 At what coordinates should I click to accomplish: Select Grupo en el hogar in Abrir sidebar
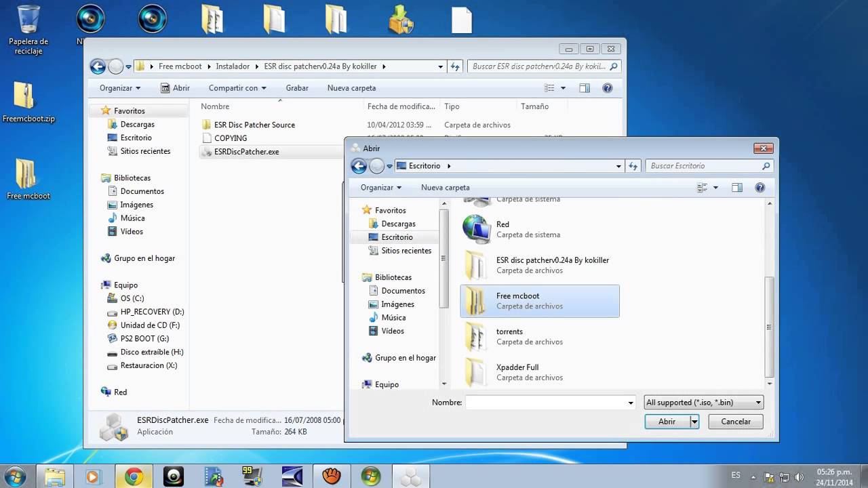pyautogui.click(x=406, y=358)
